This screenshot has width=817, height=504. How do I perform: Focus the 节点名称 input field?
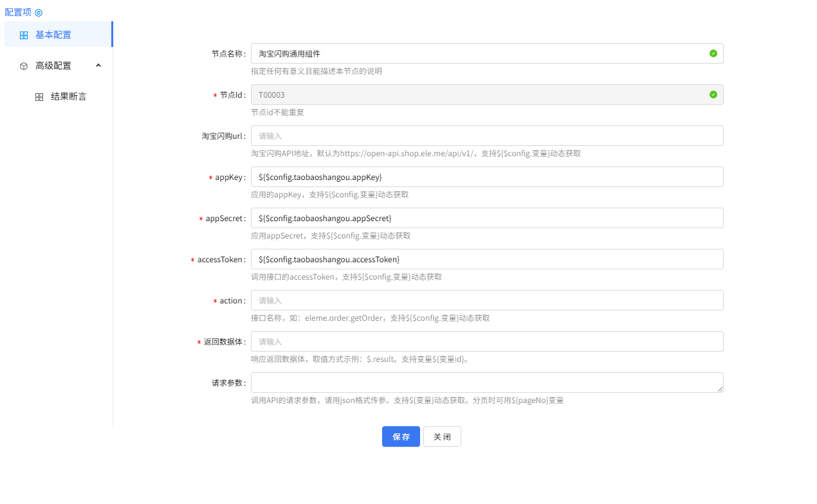click(x=487, y=53)
